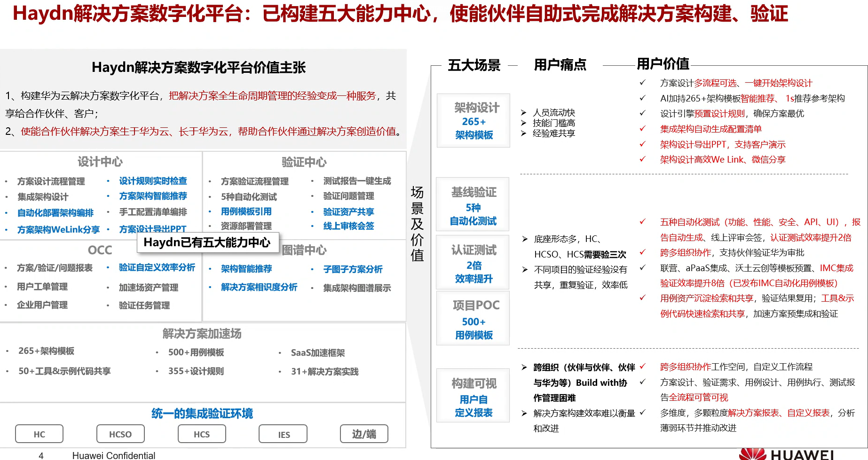Select the HC environment box
868x460 pixels.
tap(39, 434)
